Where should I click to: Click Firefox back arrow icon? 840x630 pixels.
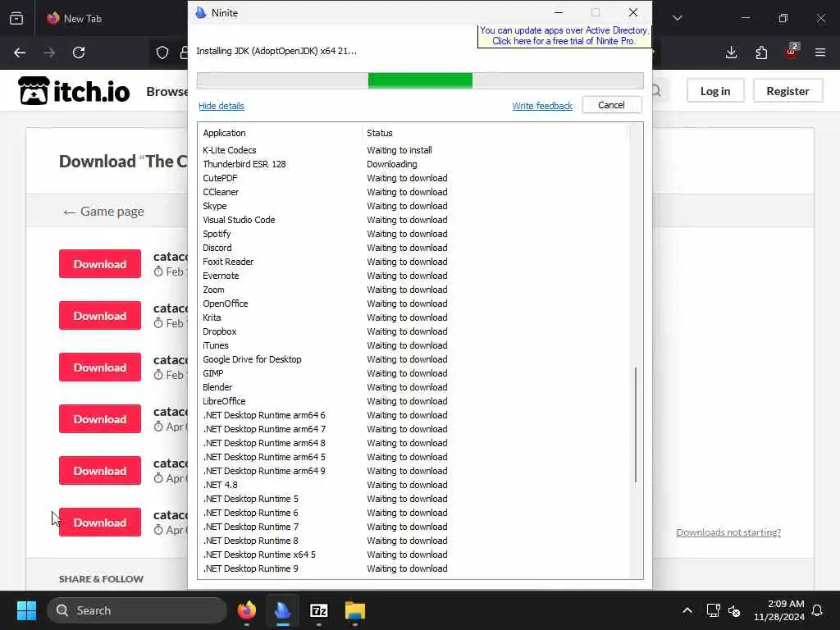[20, 52]
